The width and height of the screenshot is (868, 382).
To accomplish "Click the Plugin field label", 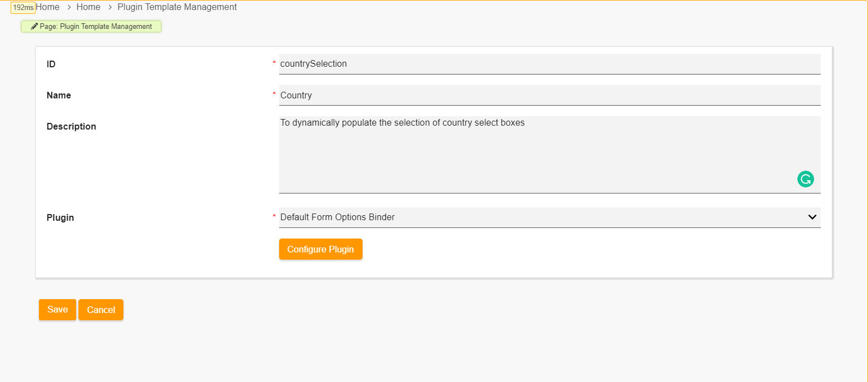I will 60,217.
